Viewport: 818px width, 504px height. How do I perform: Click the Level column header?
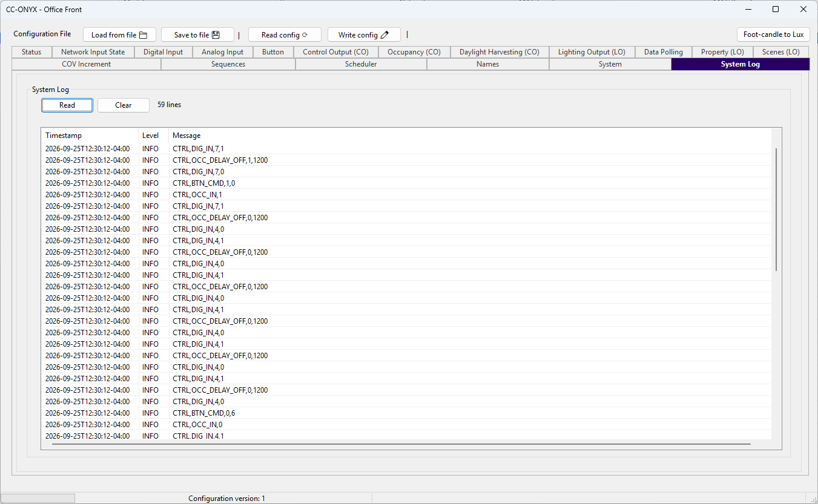pyautogui.click(x=153, y=136)
